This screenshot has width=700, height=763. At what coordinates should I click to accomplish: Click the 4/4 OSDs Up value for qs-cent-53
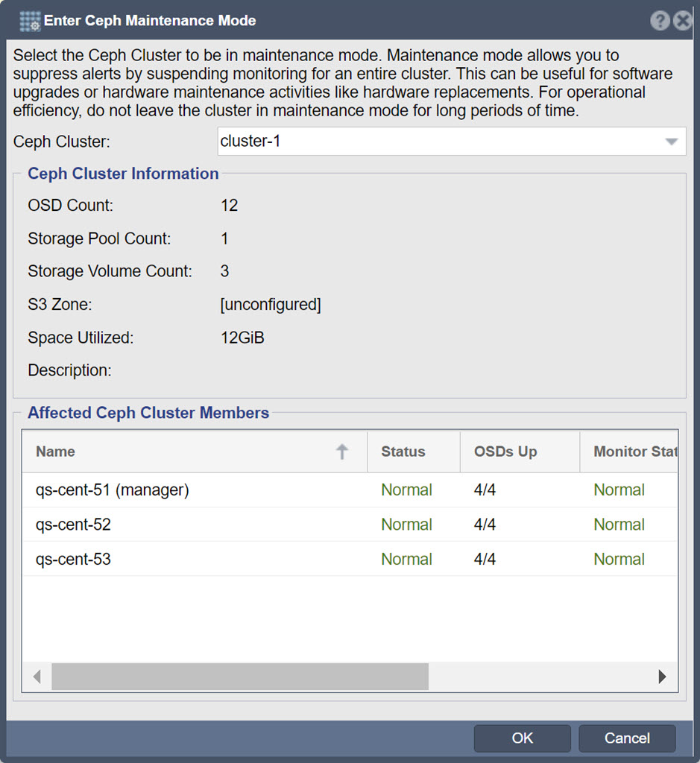pos(485,559)
